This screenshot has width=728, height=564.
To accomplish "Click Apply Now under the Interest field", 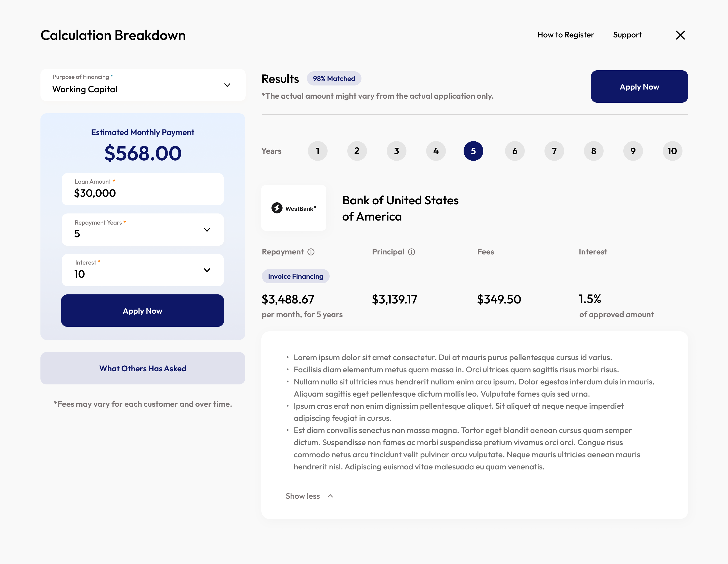I will tap(142, 311).
